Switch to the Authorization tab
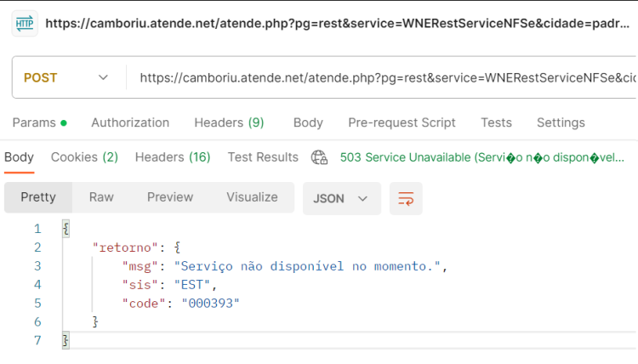The width and height of the screenshot is (638, 364). (130, 122)
